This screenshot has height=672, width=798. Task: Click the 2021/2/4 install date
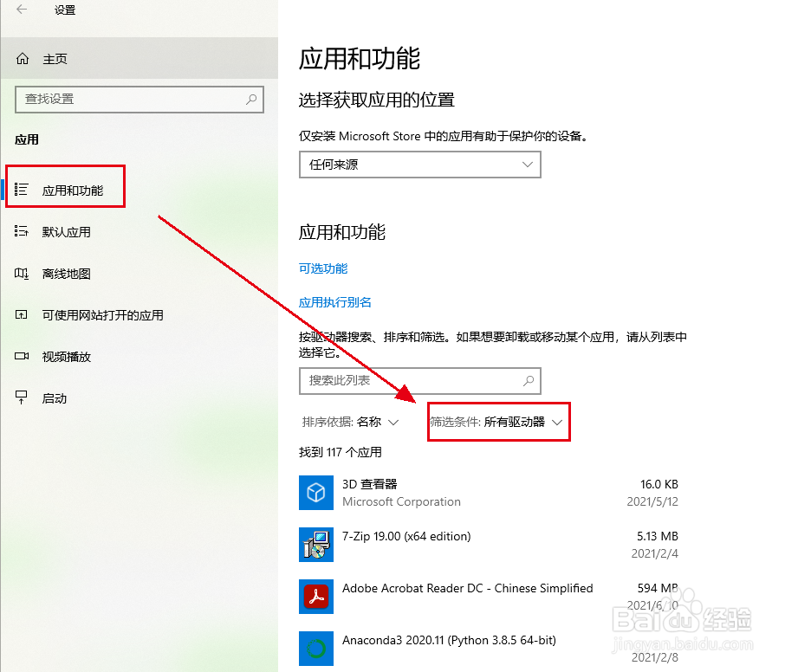[655, 553]
